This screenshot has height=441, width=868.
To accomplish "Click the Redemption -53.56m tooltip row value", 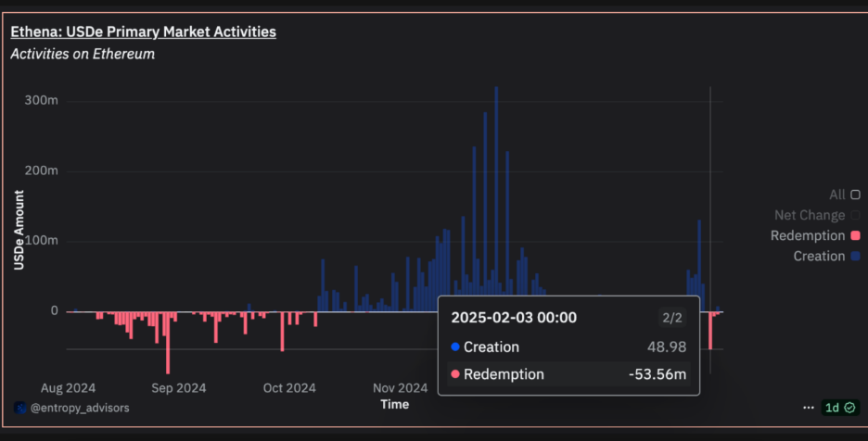I will 667,374.
